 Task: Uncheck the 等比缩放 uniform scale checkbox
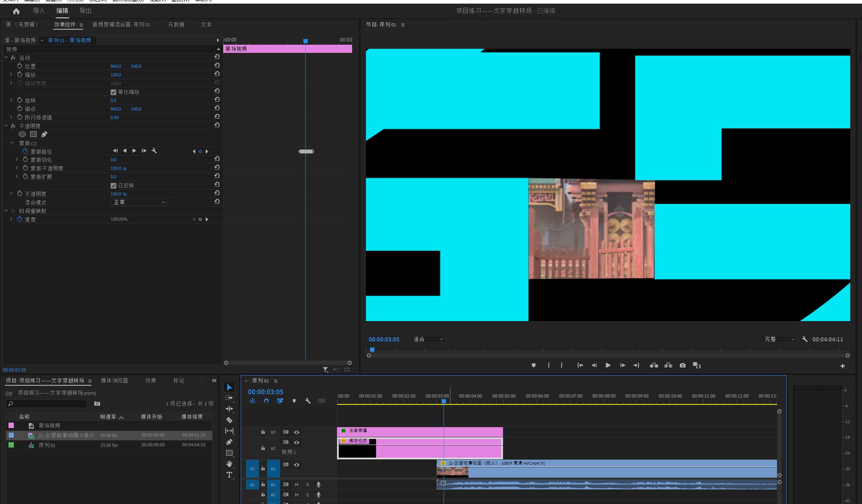point(113,92)
